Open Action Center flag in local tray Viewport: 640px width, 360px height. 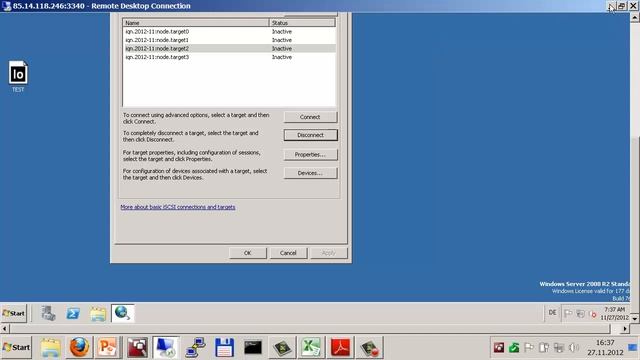point(529,347)
